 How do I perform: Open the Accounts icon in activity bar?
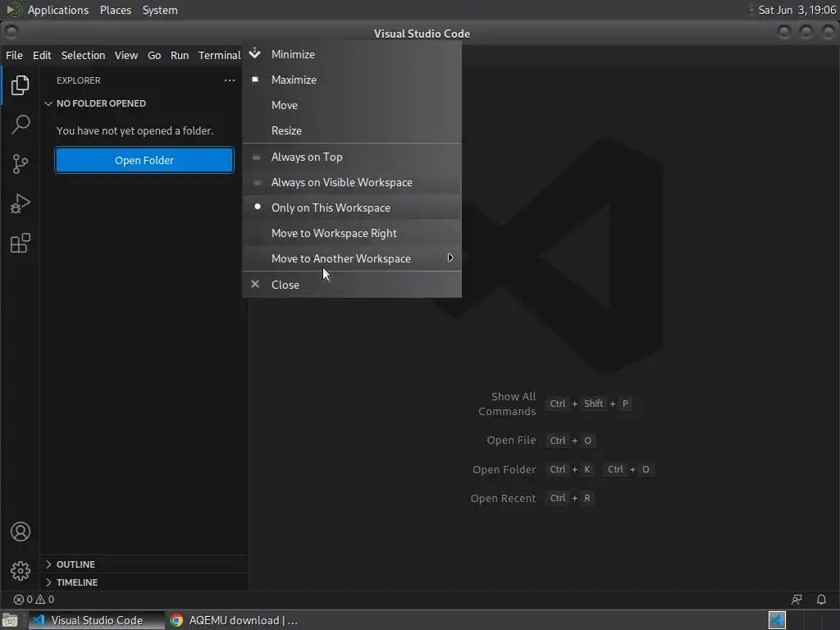click(x=20, y=532)
